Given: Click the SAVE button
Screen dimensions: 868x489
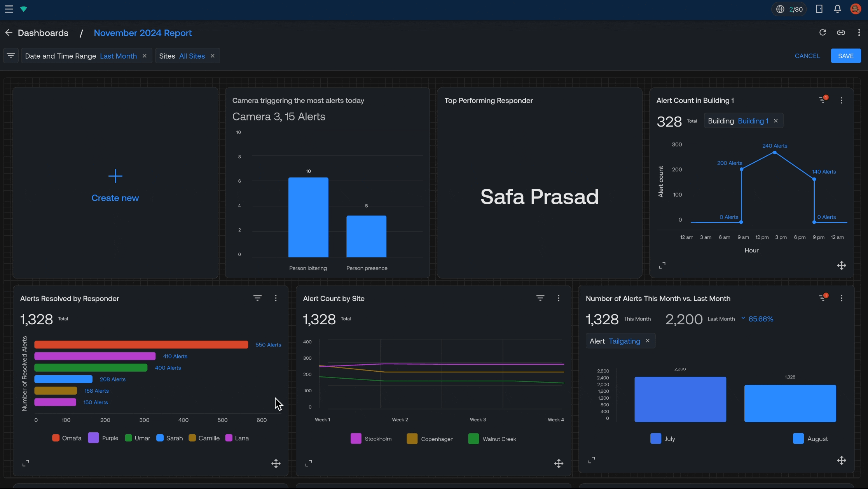Looking at the screenshot, I should (x=845, y=56).
